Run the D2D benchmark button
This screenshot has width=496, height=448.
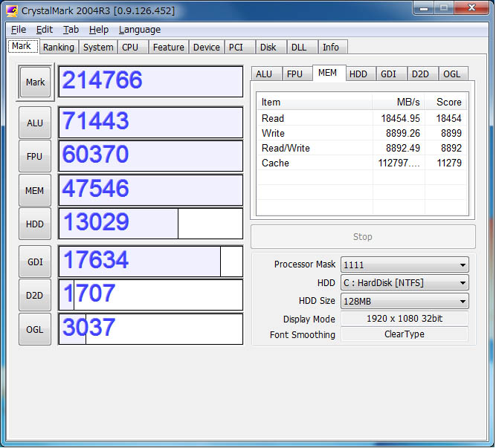click(x=35, y=296)
